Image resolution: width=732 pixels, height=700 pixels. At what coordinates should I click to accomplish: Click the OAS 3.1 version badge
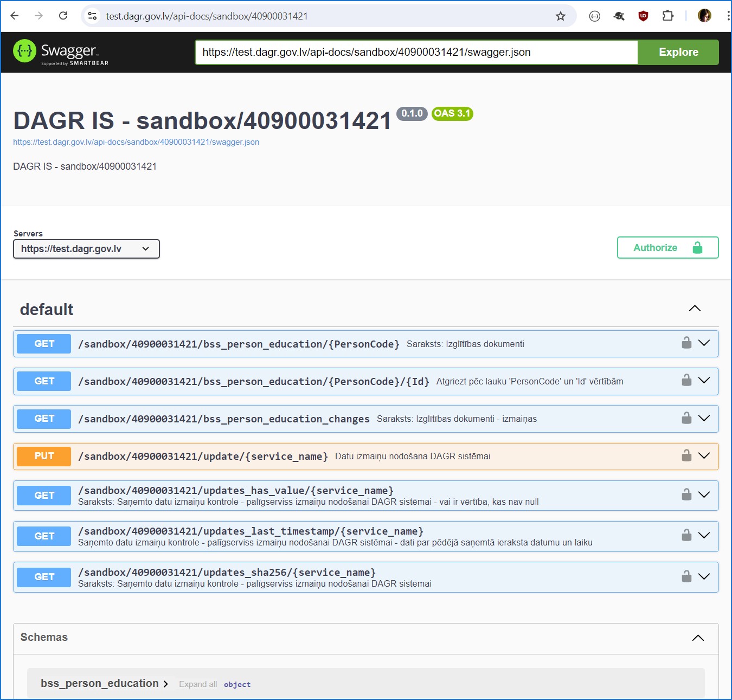pyautogui.click(x=452, y=113)
